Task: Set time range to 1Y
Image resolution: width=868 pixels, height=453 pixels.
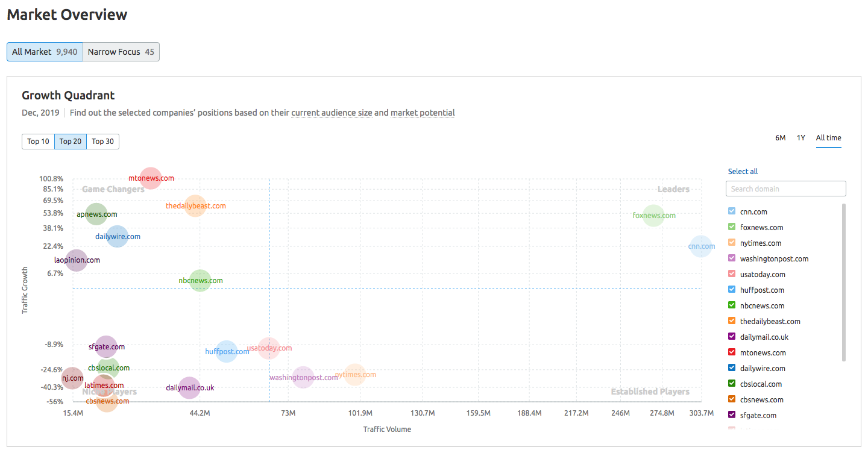Action: tap(801, 138)
